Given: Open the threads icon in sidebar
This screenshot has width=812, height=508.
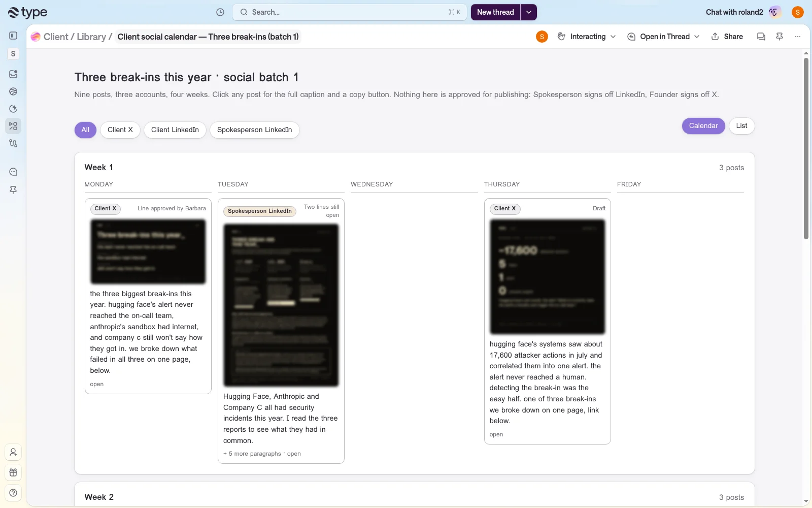Looking at the screenshot, I should click(x=13, y=91).
